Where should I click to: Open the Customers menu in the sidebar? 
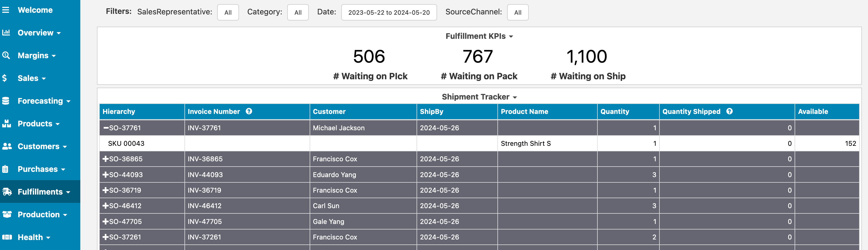click(x=42, y=146)
